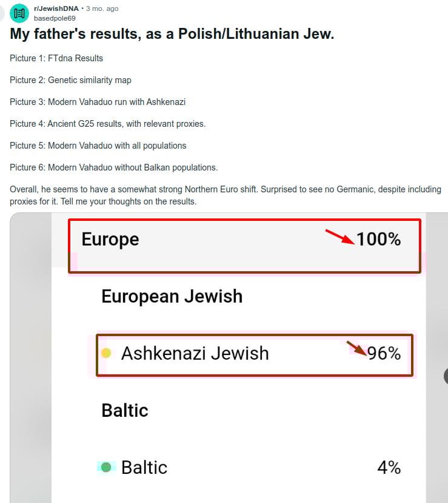Click the European Jewish category heading
The width and height of the screenshot is (448, 503).
point(172,297)
